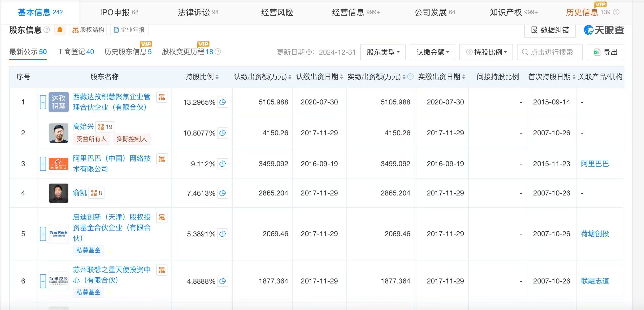This screenshot has height=310, width=644.
Task: Open the 荷塘创投 related institution link
Action: point(595,234)
